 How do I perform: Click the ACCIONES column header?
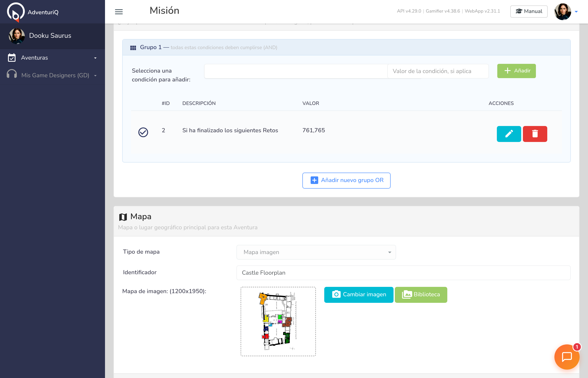pyautogui.click(x=501, y=103)
